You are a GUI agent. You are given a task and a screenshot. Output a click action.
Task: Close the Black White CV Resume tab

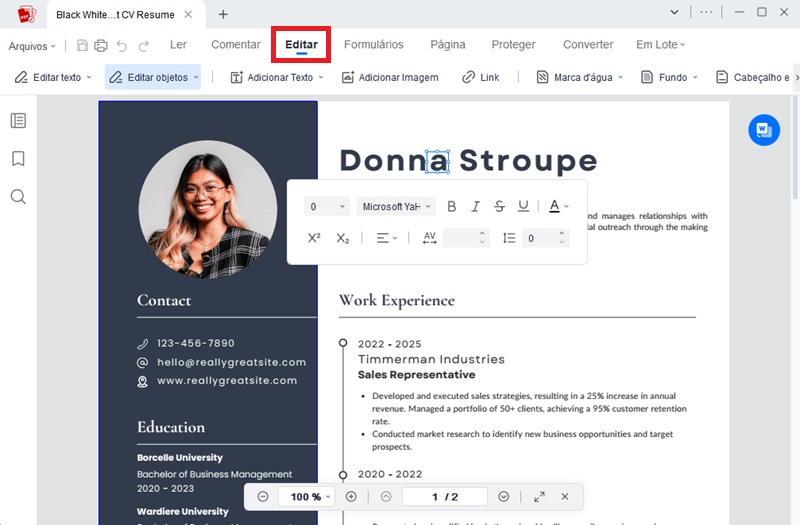tap(188, 14)
